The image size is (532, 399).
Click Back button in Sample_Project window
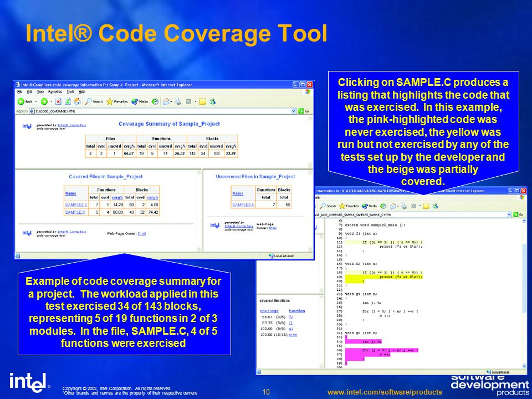(x=25, y=101)
